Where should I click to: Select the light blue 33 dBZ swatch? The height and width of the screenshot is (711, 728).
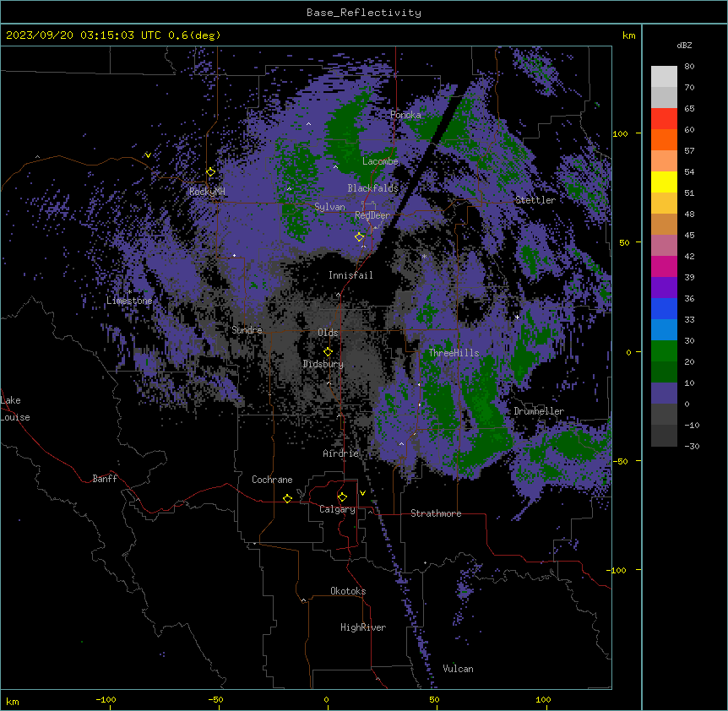pos(664,330)
